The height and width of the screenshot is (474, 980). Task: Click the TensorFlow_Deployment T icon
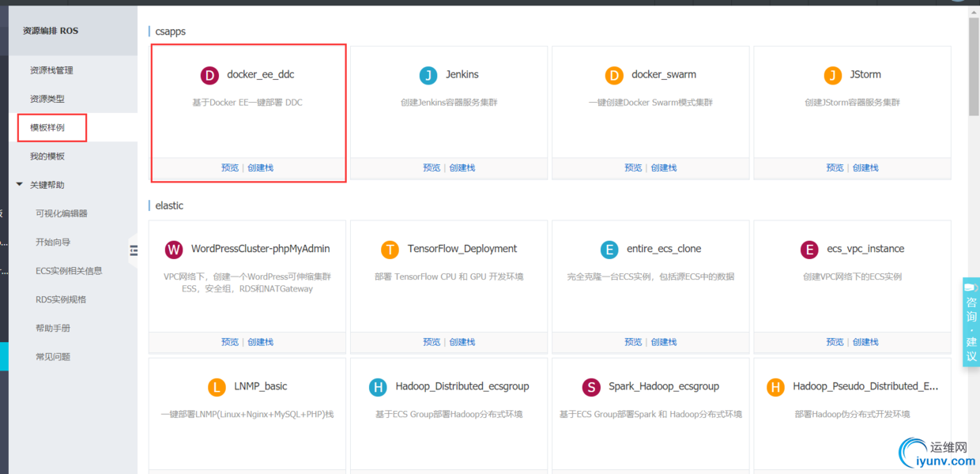click(390, 250)
